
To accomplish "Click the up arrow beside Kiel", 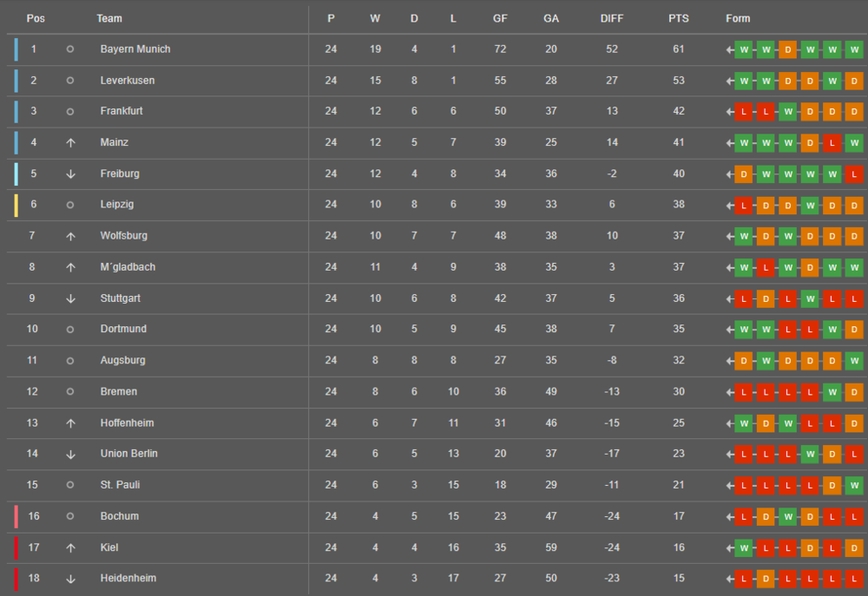I will 70,548.
